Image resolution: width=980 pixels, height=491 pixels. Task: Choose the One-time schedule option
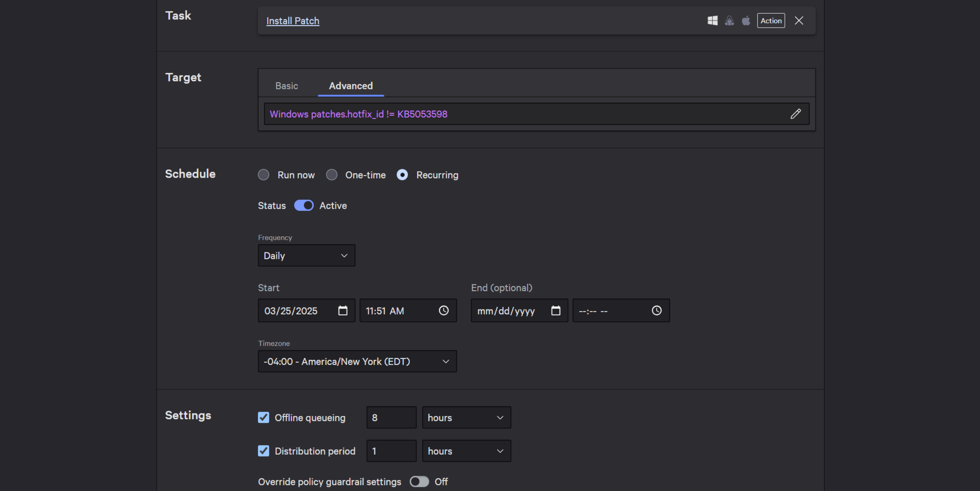pos(332,175)
